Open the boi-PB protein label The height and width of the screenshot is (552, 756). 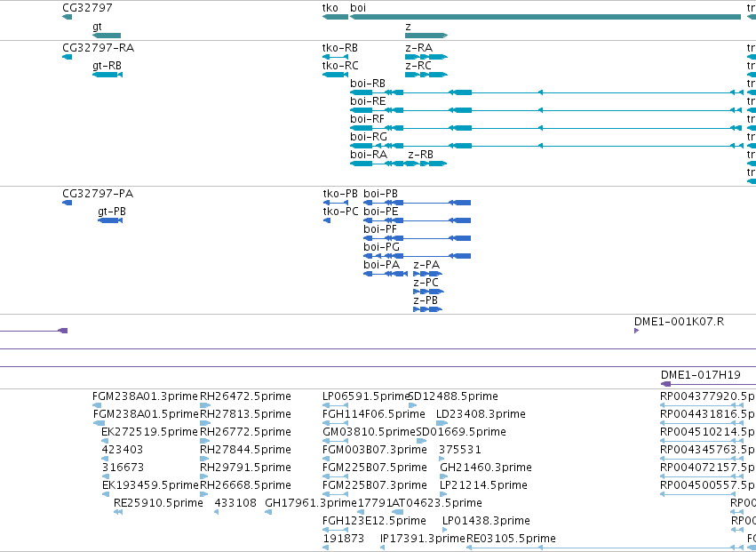381,194
